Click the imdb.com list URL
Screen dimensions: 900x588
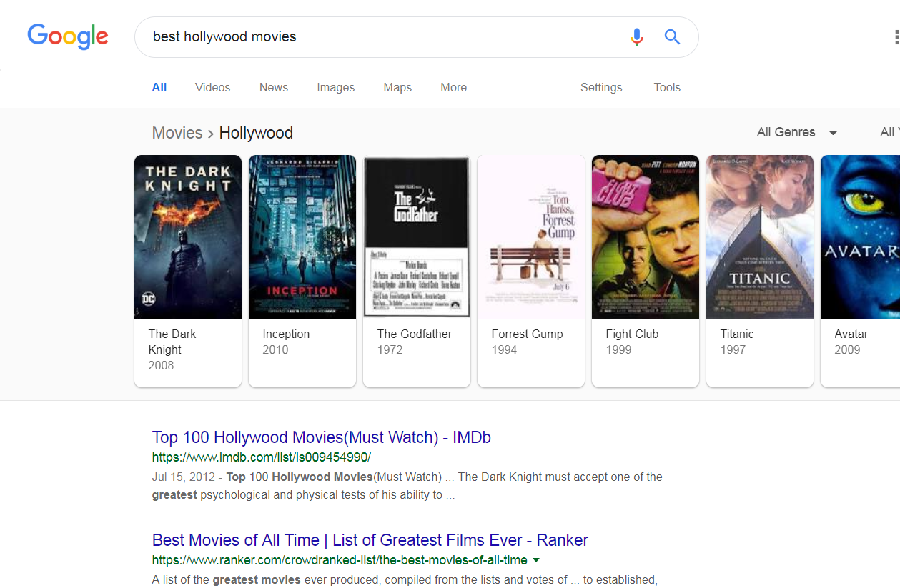pos(262,457)
